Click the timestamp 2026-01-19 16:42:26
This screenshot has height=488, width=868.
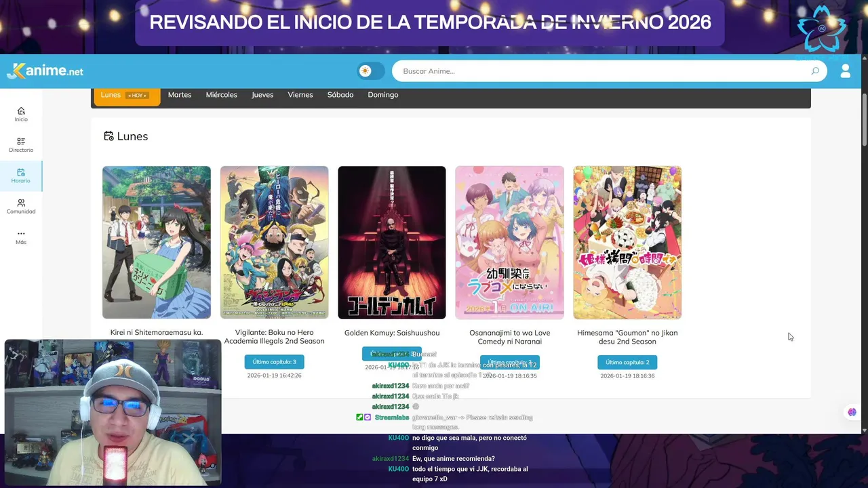(x=274, y=375)
